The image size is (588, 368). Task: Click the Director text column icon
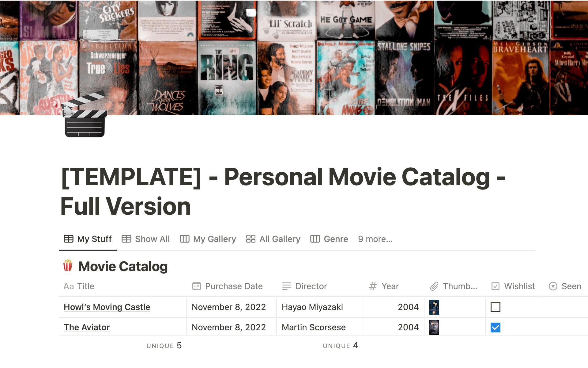coord(286,286)
